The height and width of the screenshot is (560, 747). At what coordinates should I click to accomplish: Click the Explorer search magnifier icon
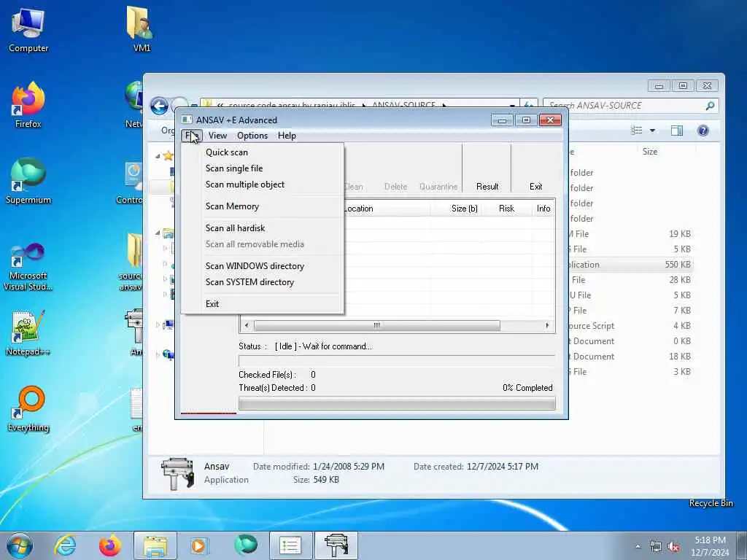tap(710, 106)
